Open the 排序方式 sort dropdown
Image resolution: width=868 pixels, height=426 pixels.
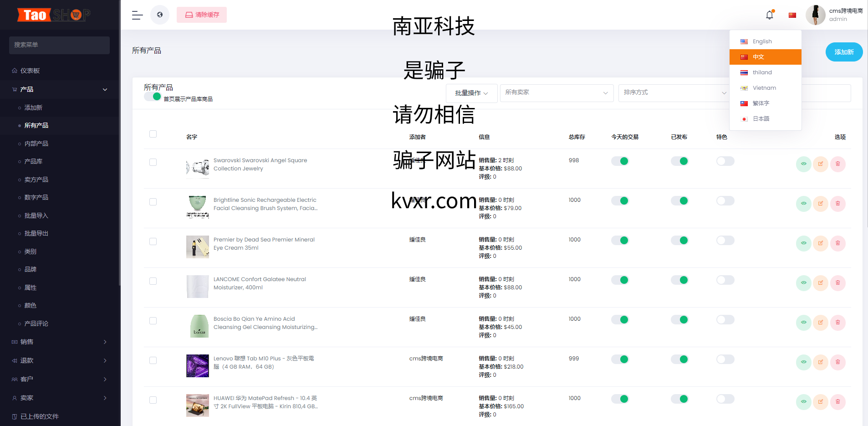pos(675,92)
